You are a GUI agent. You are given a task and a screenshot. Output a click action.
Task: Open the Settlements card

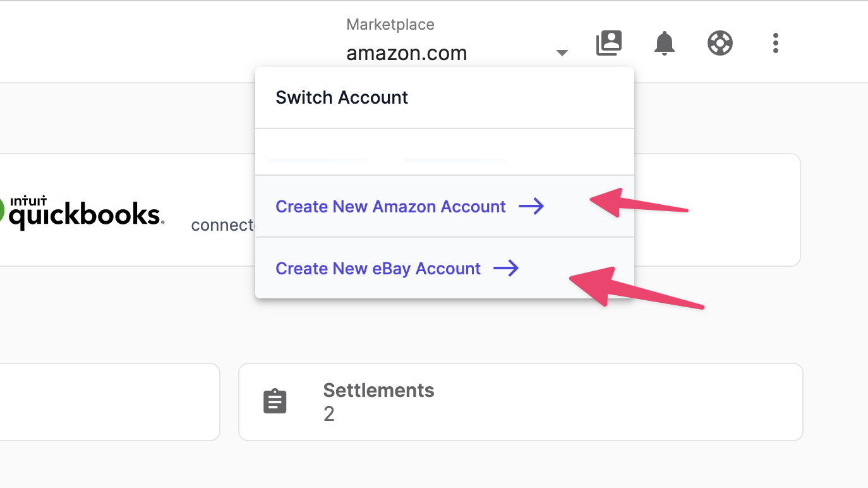click(521, 402)
